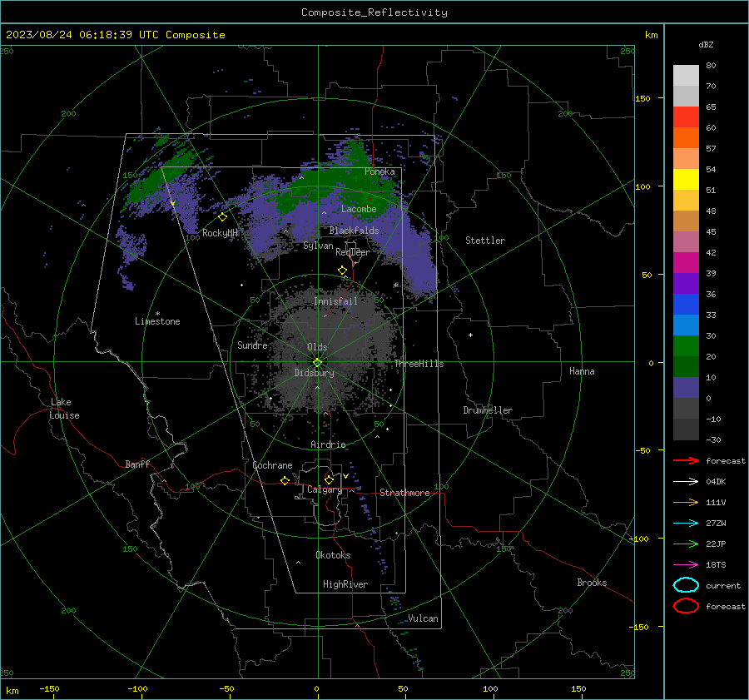Click the Sundre city label
Image resolution: width=749 pixels, height=700 pixels.
coord(252,345)
